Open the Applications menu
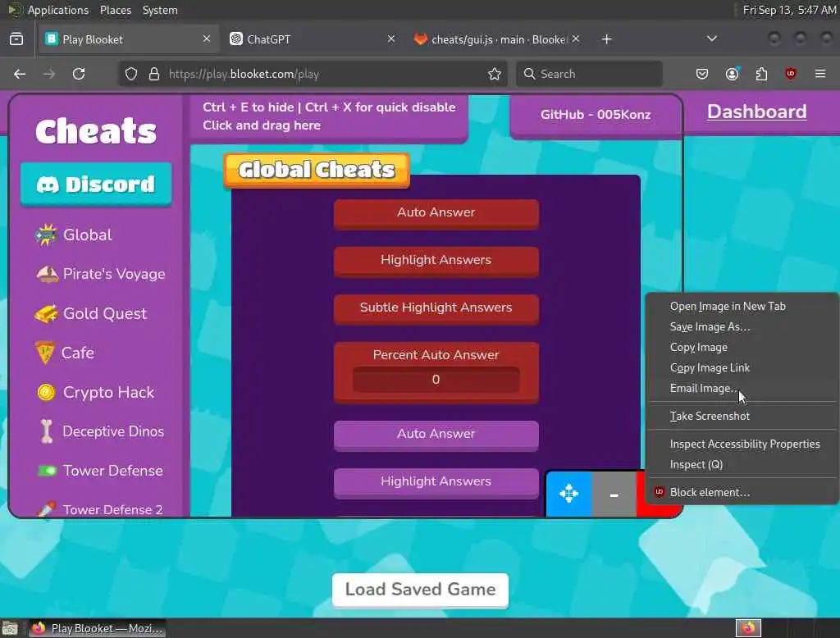The height and width of the screenshot is (638, 840). tap(58, 10)
